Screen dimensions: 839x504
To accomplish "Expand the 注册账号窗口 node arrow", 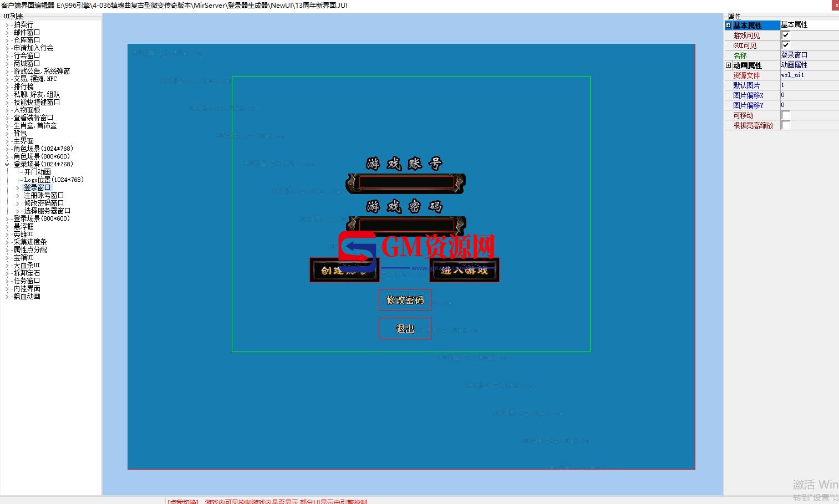I will pyautogui.click(x=17, y=196).
